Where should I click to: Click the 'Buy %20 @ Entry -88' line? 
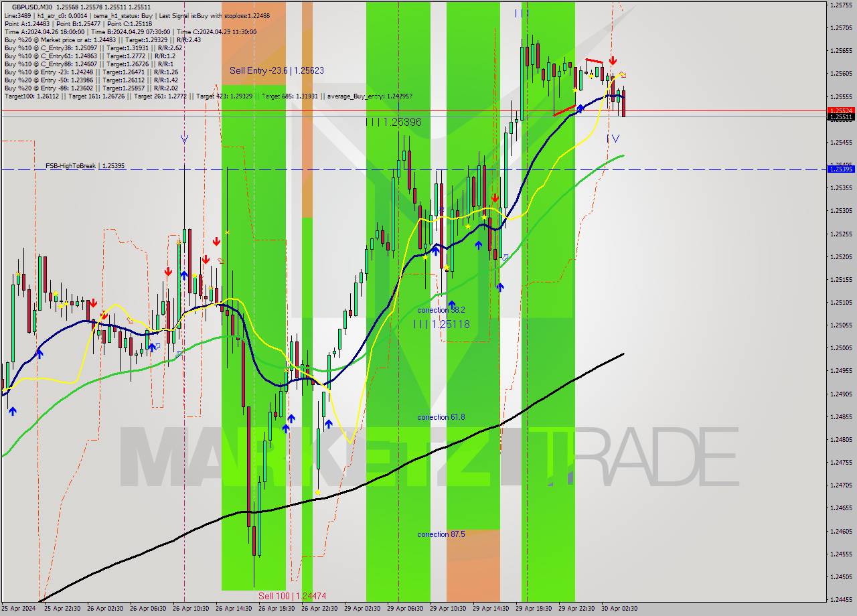91,88
